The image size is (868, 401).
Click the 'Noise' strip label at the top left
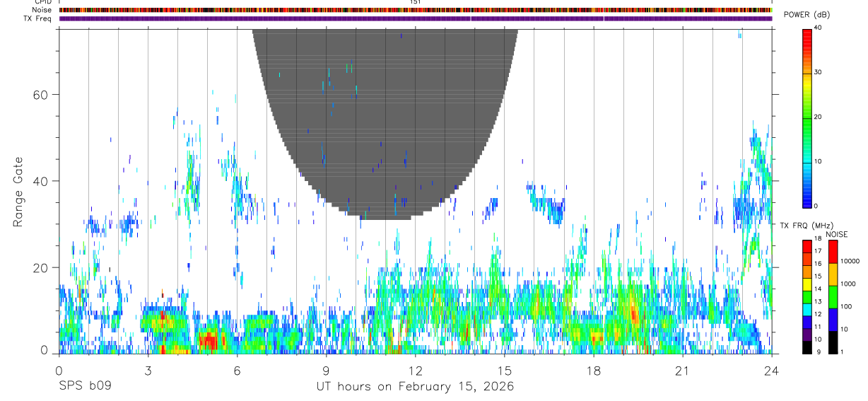click(x=42, y=10)
